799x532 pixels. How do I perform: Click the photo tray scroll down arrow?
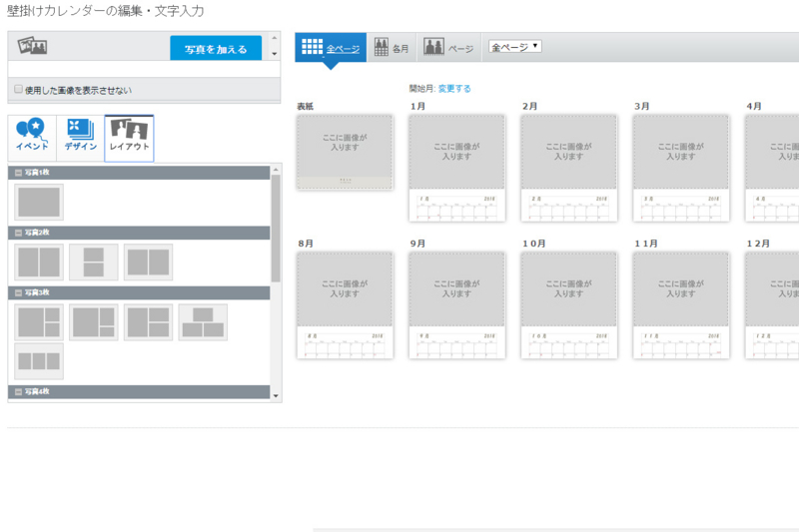[275, 54]
